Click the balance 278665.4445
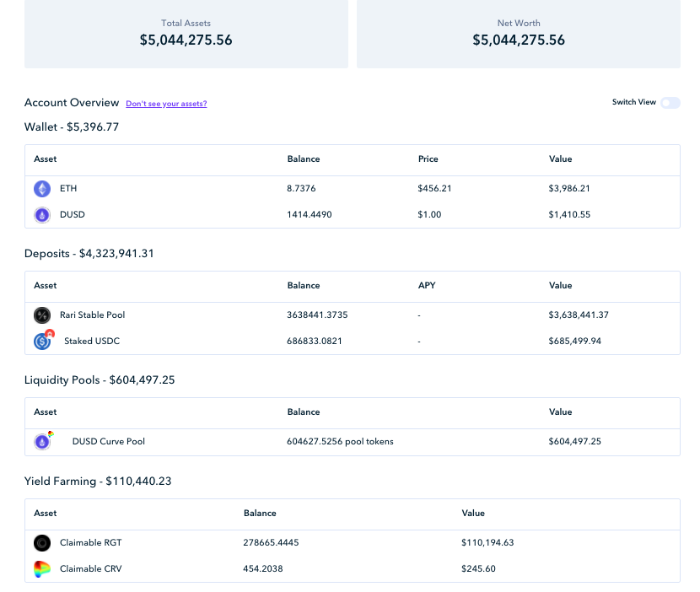Image resolution: width=700 pixels, height=592 pixels. pos(271,542)
